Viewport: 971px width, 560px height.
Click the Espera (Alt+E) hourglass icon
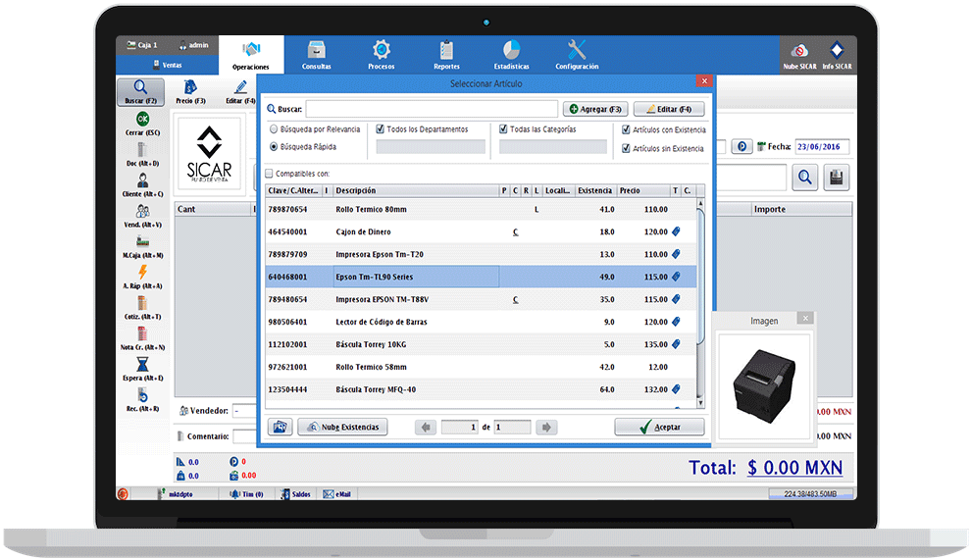click(142, 364)
